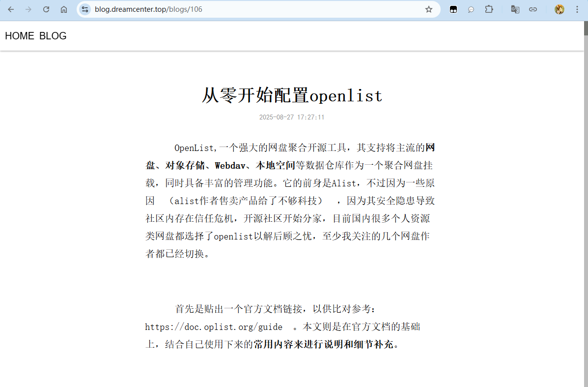The image size is (588, 387).
Task: Translate this page with Google Translate
Action: click(515, 9)
